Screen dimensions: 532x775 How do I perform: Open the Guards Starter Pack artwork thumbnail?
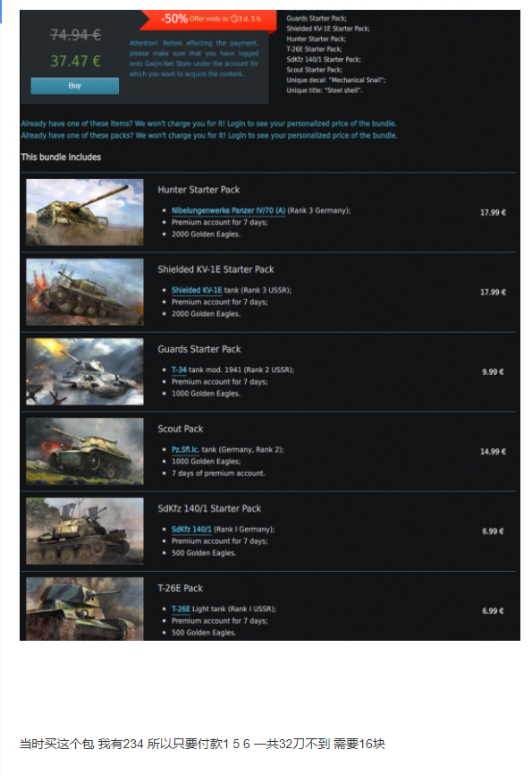coord(85,371)
